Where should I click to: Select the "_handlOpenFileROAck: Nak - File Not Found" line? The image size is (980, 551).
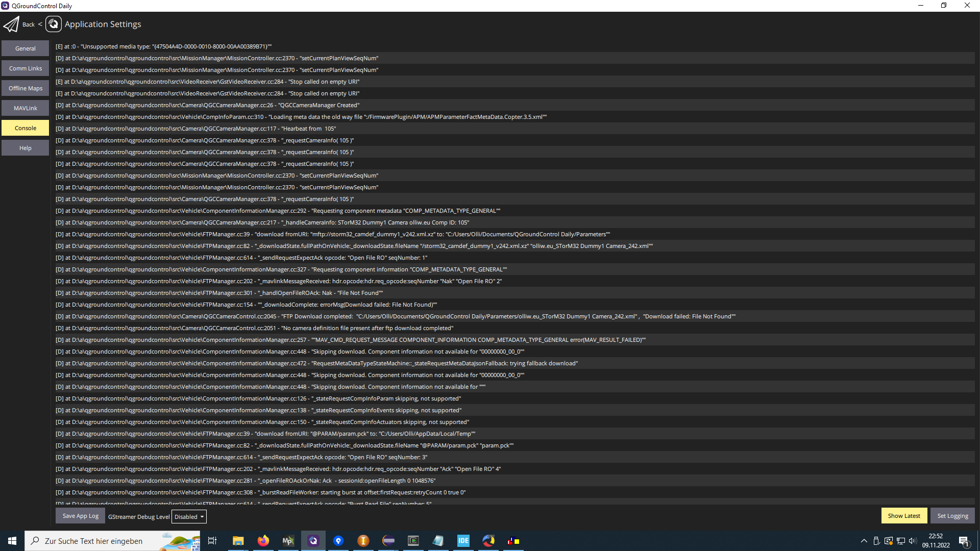pyautogui.click(x=515, y=293)
